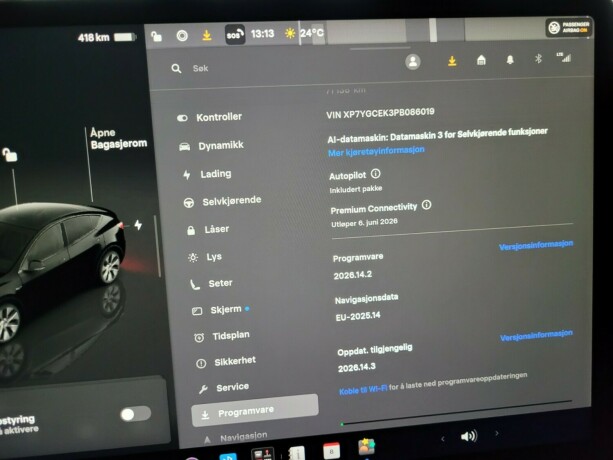Open Sikkerhet menu

pyautogui.click(x=226, y=362)
